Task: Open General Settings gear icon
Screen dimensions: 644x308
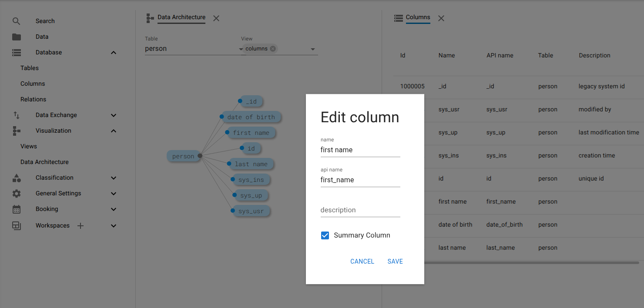Action: pos(16,193)
